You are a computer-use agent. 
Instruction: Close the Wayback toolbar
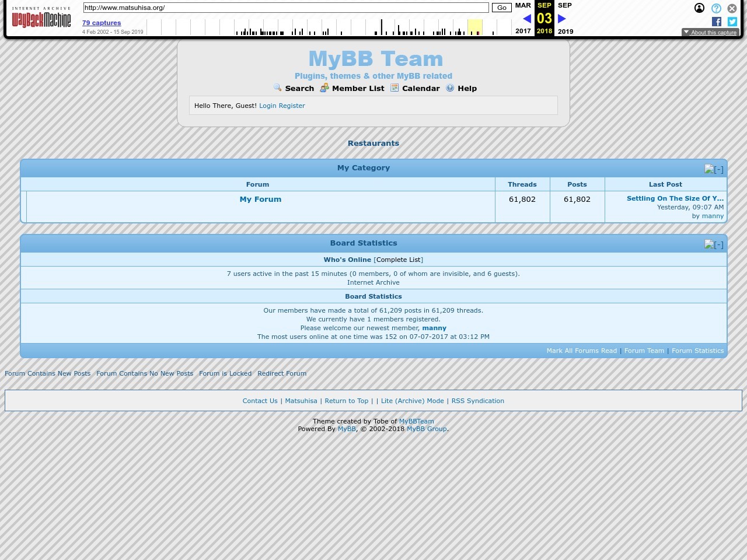pyautogui.click(x=732, y=8)
